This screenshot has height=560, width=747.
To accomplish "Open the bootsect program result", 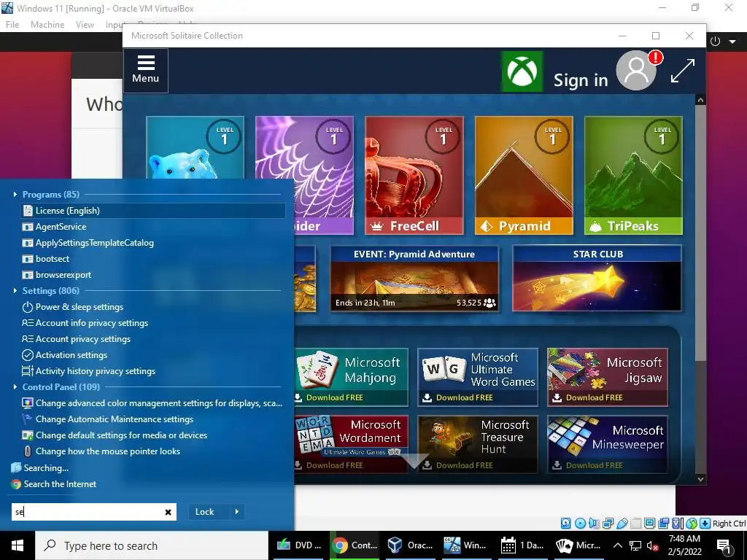I will pos(153,259).
